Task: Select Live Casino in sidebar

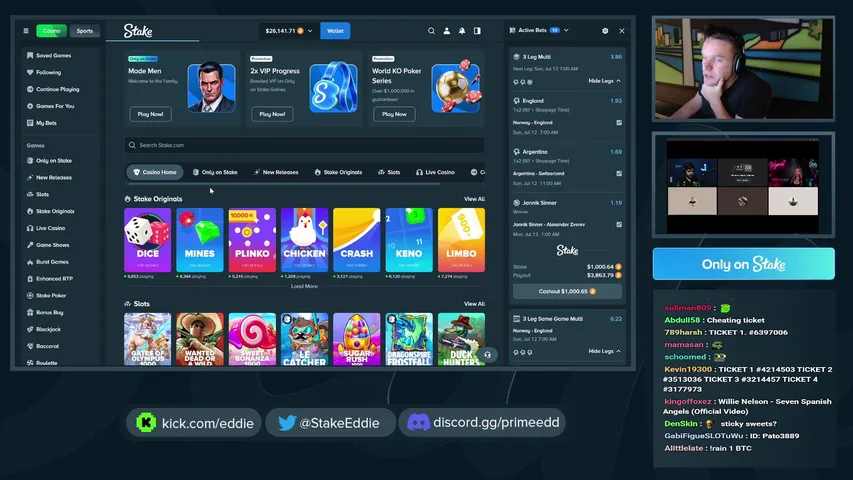Action: (46, 228)
